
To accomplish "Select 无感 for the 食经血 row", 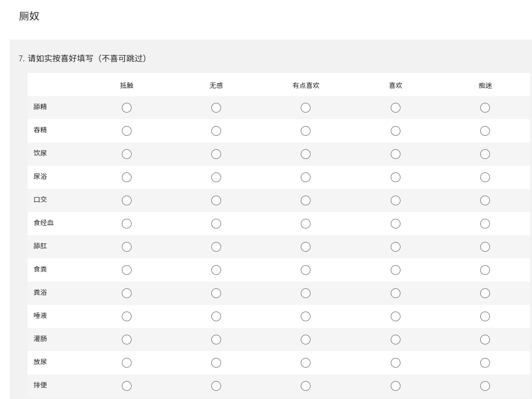I will [216, 224].
